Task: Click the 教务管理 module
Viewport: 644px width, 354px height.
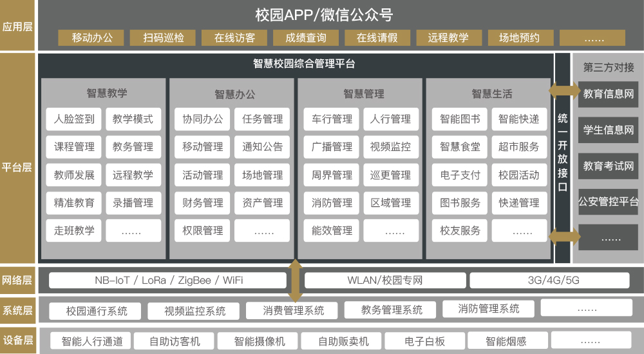Action: 133,147
